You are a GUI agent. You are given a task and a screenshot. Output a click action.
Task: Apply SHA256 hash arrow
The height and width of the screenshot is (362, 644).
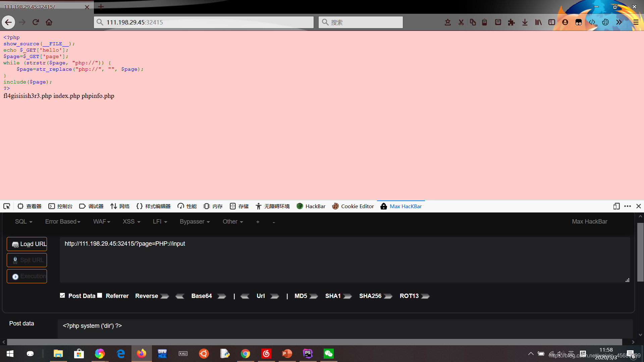[x=388, y=296]
